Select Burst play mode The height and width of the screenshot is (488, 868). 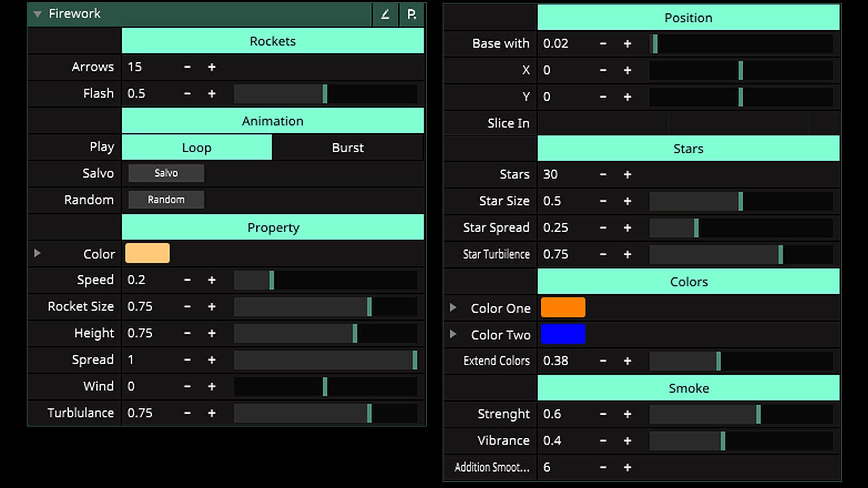(347, 148)
